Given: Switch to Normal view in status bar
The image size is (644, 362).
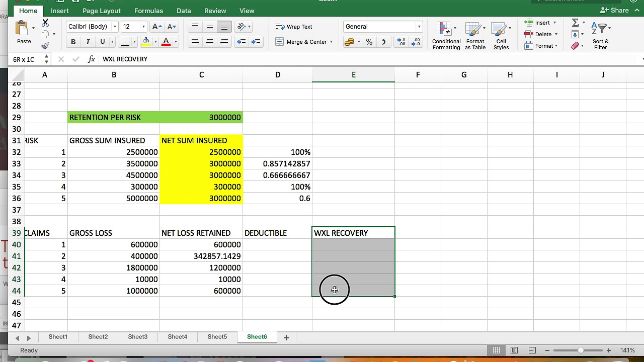Looking at the screenshot, I should click(x=497, y=350).
